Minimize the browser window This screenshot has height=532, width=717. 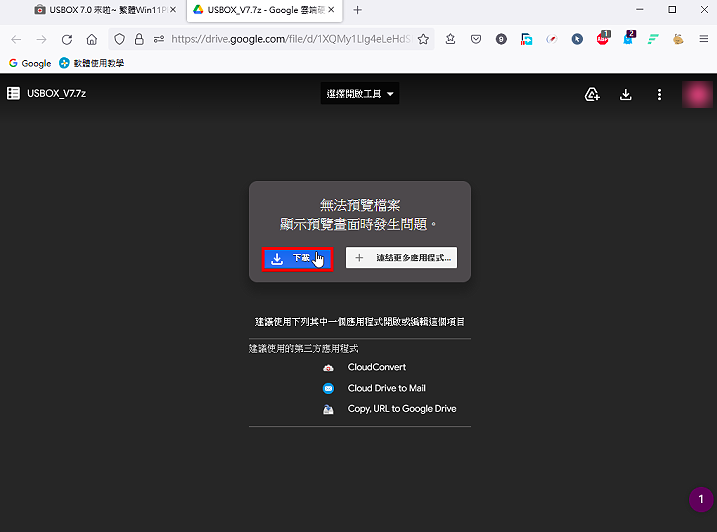pos(640,10)
